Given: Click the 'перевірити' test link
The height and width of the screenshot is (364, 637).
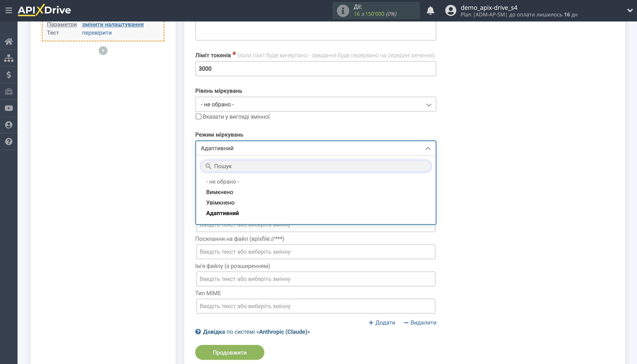Looking at the screenshot, I should (x=97, y=33).
